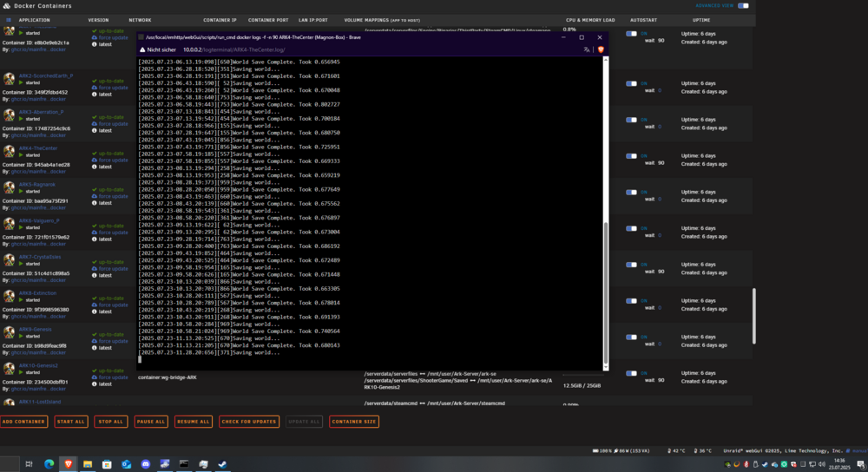
Task: Click the Stop All button
Action: [x=111, y=422]
